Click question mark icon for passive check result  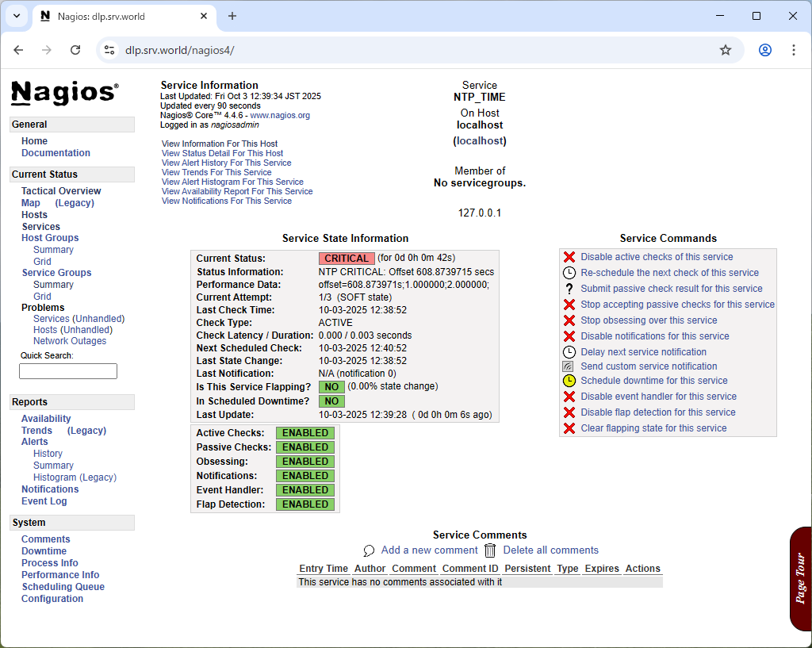[x=569, y=289]
